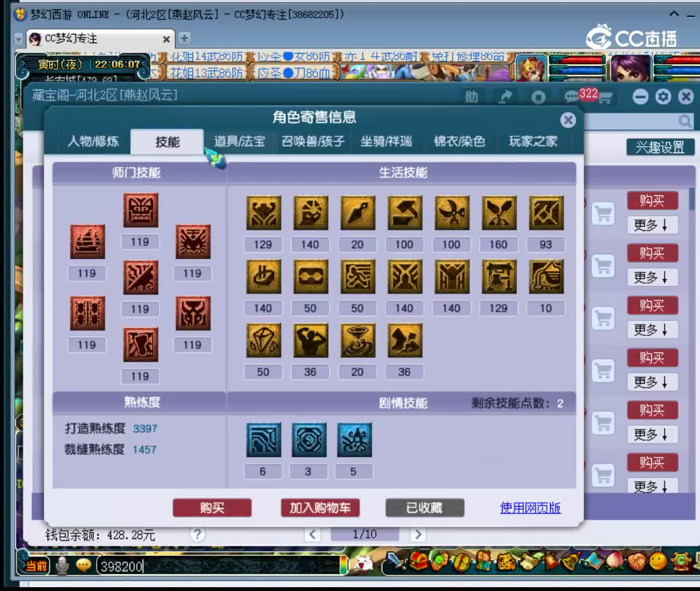Click the share arrow icon in top bar
Viewport: 700px width, 591px height.
(505, 97)
